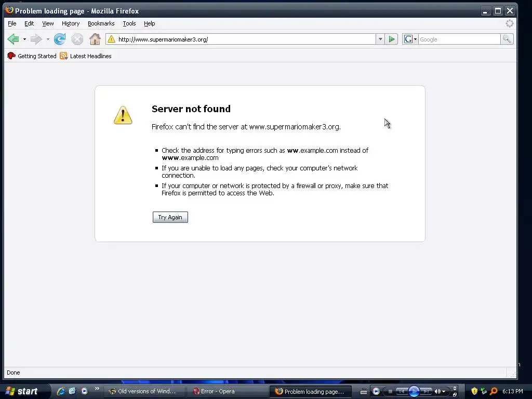Open the View menu
532x399 pixels.
pyautogui.click(x=48, y=23)
